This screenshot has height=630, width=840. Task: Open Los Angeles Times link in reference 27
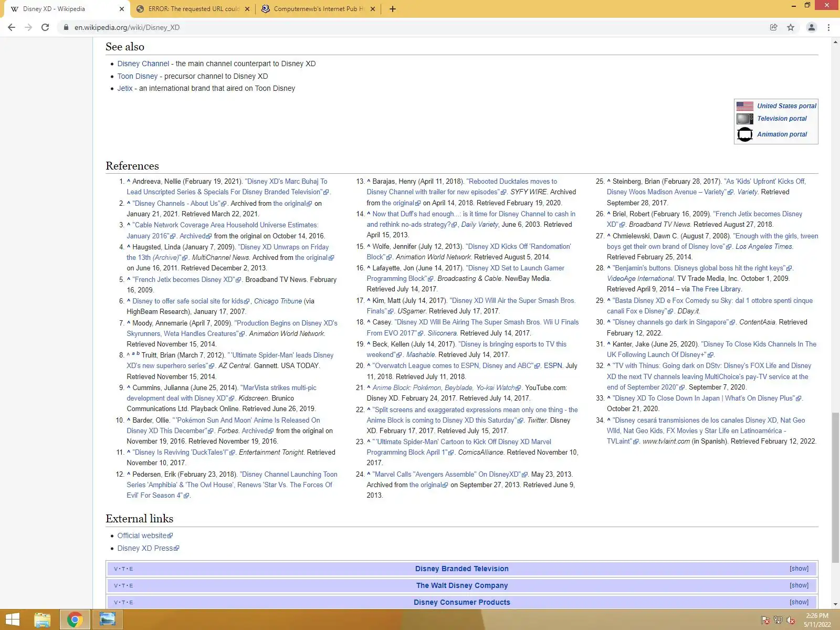[764, 246]
